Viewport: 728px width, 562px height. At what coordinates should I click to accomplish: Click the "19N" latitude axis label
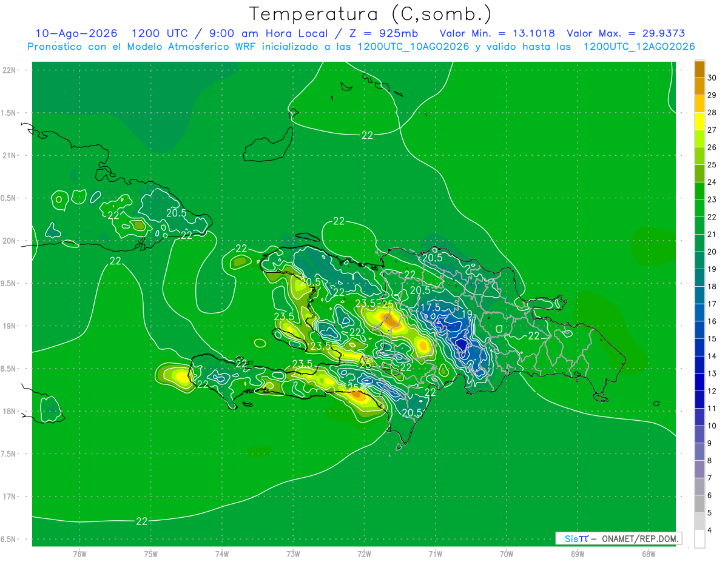(10, 326)
